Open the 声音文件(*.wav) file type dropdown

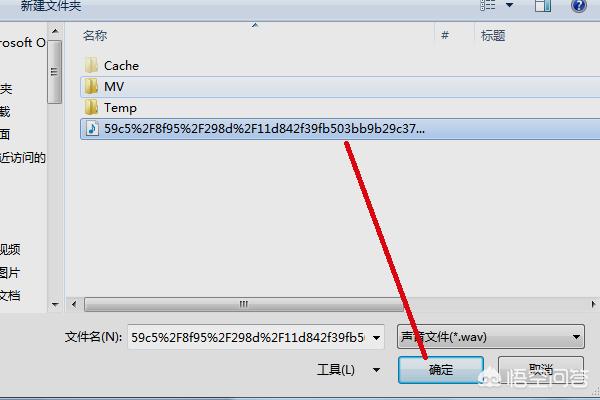(x=491, y=337)
